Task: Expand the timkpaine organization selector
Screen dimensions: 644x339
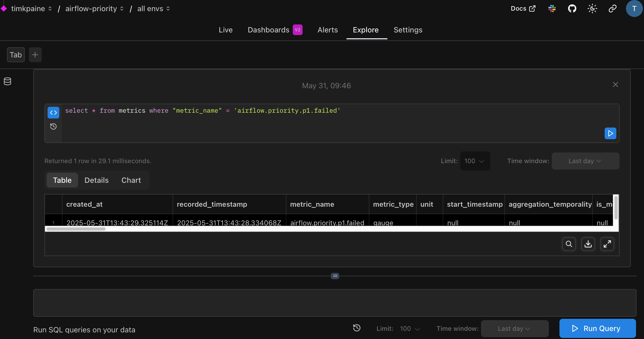Action: (x=31, y=9)
